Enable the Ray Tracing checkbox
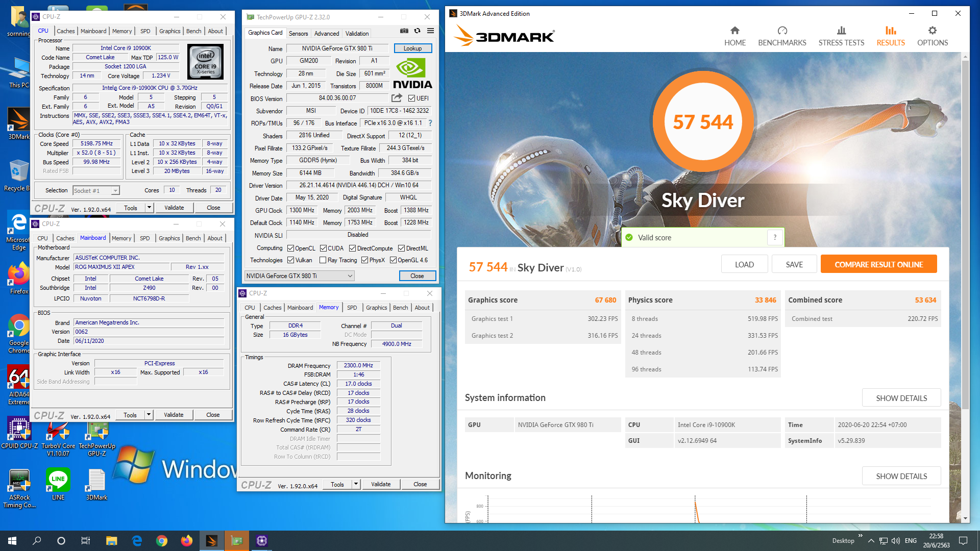This screenshot has width=980, height=551. tap(323, 260)
